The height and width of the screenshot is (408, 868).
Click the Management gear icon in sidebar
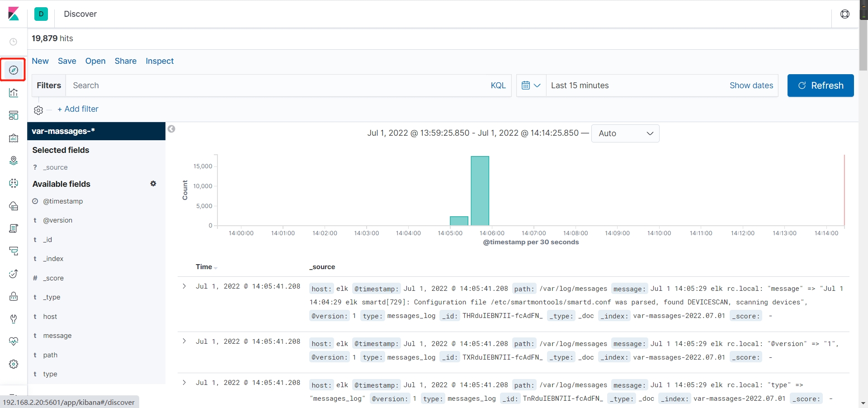[14, 364]
